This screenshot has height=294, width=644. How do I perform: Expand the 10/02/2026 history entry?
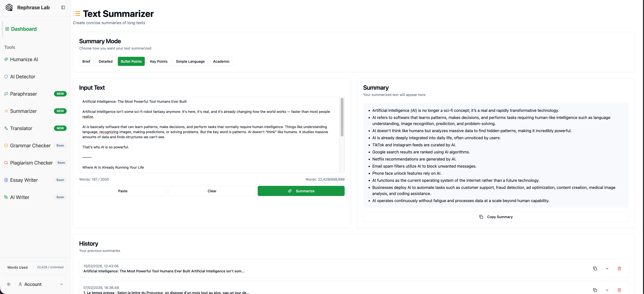click(607, 268)
